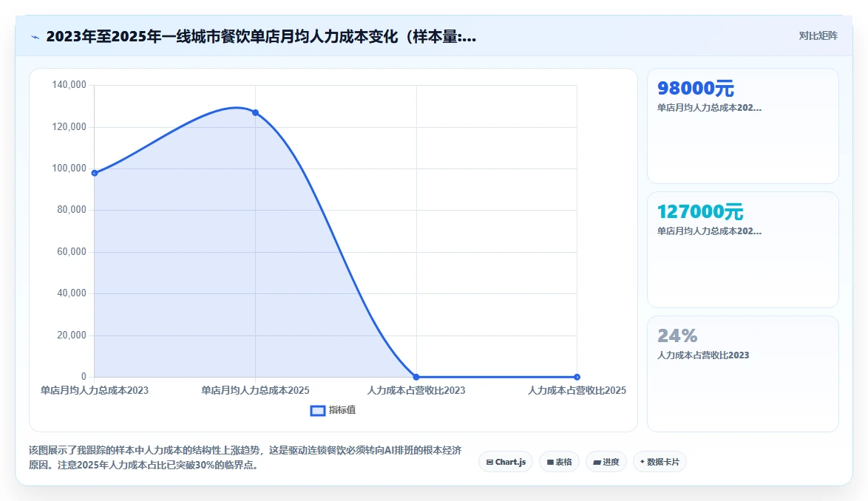
Task: Click the 20,000 y-axis label
Action: (x=72, y=335)
